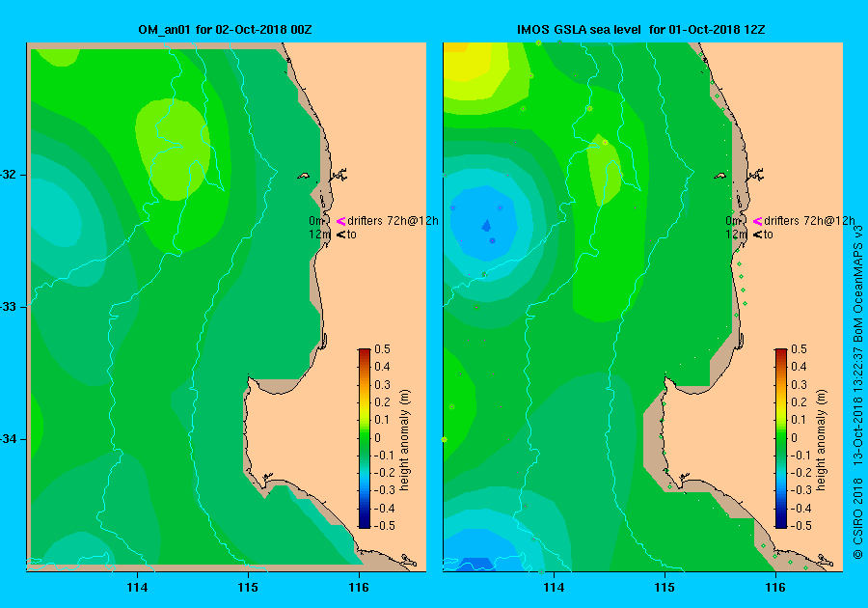Click the yellow-green anomaly blob in left map
The width and height of the screenshot is (868, 608).
click(x=174, y=149)
